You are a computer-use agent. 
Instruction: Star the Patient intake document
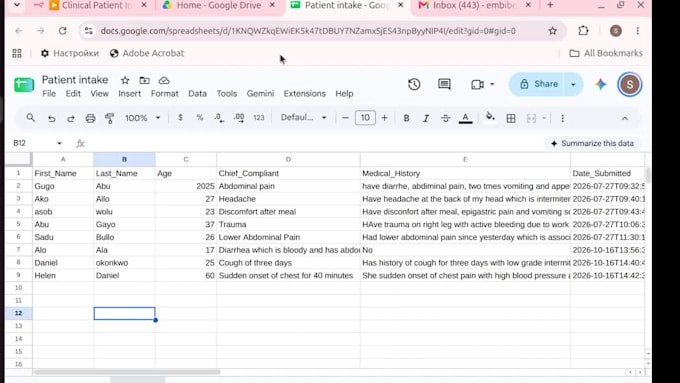pyautogui.click(x=125, y=80)
